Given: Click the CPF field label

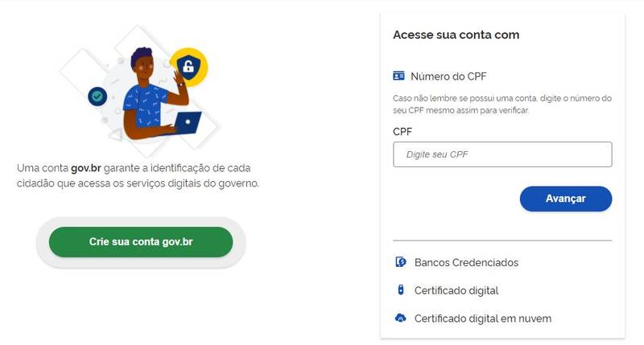Looking at the screenshot, I should (402, 132).
